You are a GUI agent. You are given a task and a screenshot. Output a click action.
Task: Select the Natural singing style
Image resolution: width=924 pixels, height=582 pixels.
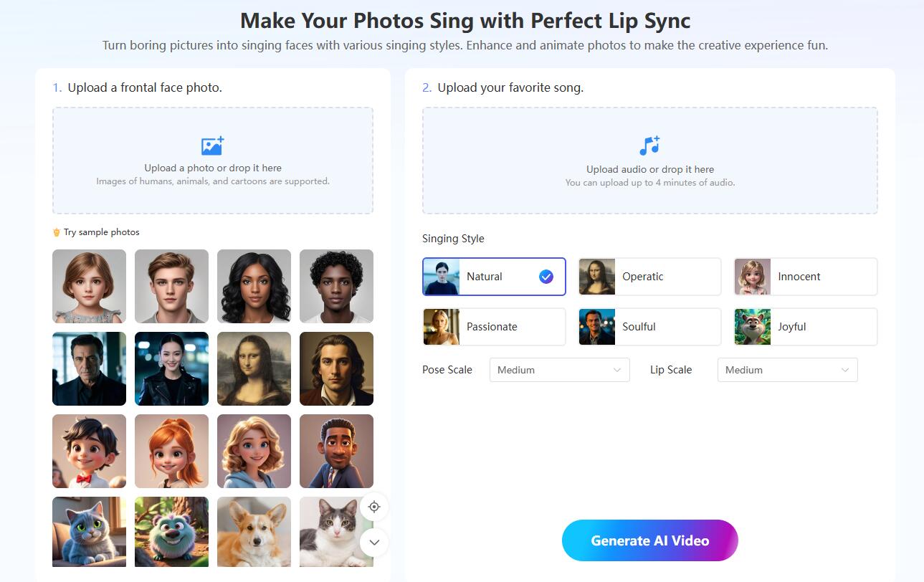click(x=494, y=277)
